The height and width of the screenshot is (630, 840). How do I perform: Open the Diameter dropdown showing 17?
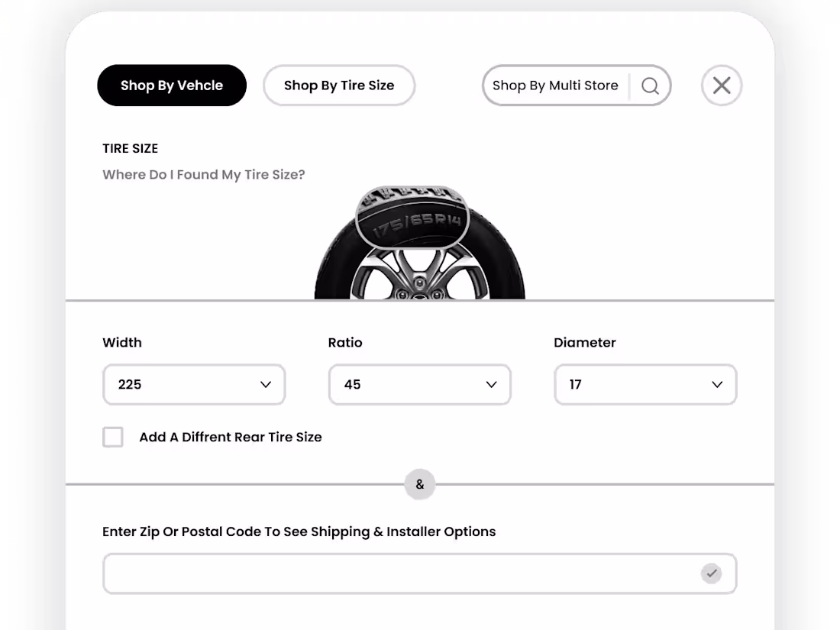tap(645, 384)
